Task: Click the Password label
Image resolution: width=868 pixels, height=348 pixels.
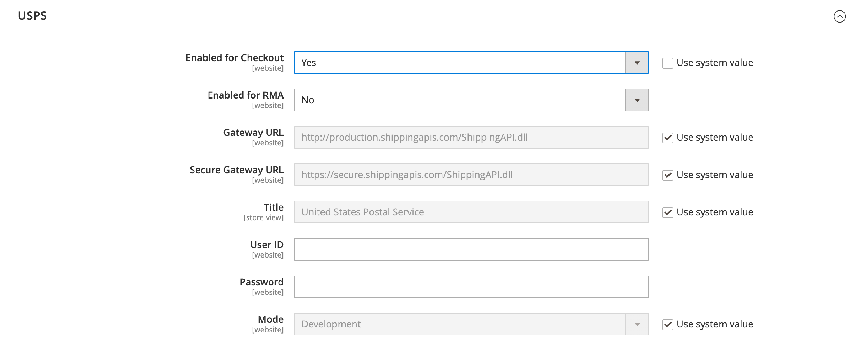Action: (262, 282)
